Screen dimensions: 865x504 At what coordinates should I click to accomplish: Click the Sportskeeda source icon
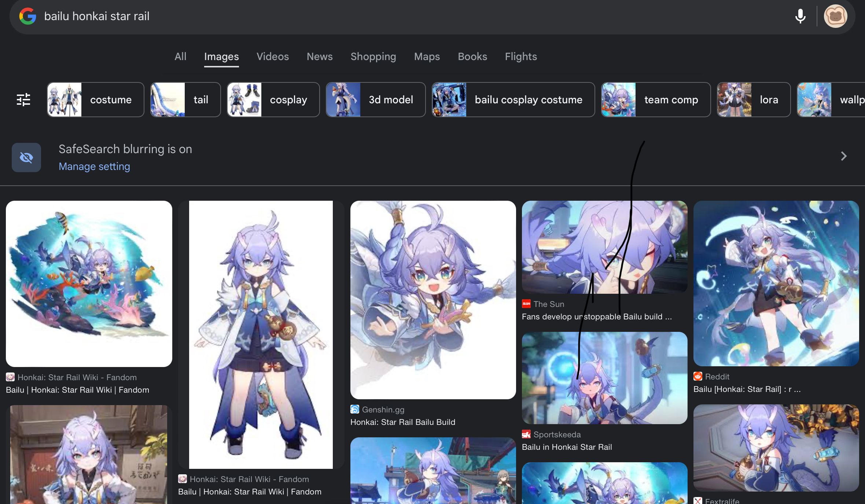tap(526, 434)
